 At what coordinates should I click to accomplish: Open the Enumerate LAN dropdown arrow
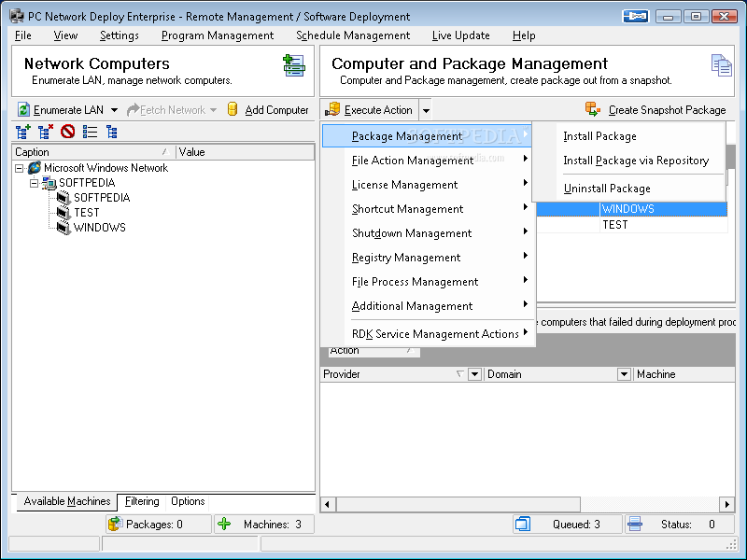coord(114,110)
